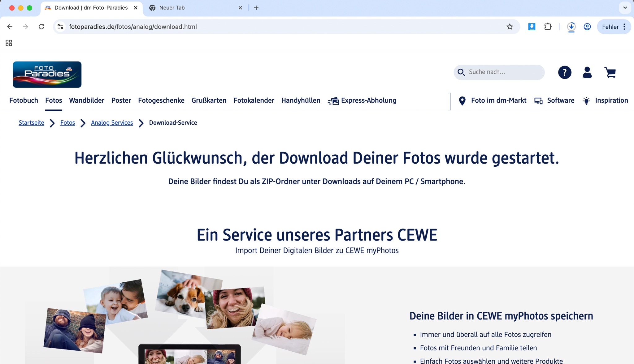Go to Startseite breadcrumb
634x364 pixels.
[x=31, y=123]
